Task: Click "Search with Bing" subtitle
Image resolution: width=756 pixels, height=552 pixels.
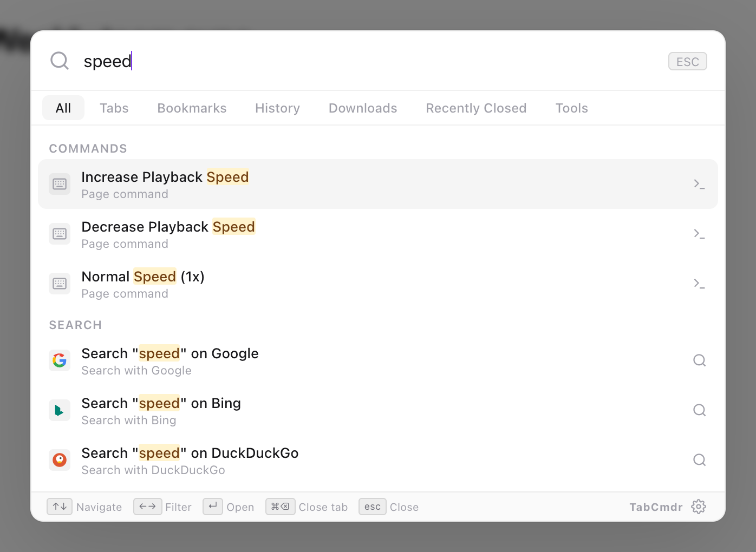Action: click(x=129, y=420)
